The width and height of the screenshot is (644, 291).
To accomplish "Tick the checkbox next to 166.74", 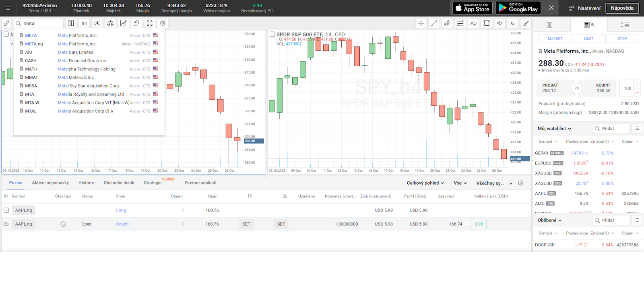I will click(466, 224).
